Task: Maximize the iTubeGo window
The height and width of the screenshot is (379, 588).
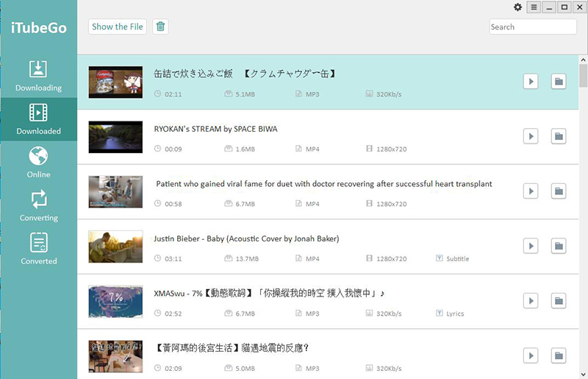Action: (x=564, y=7)
